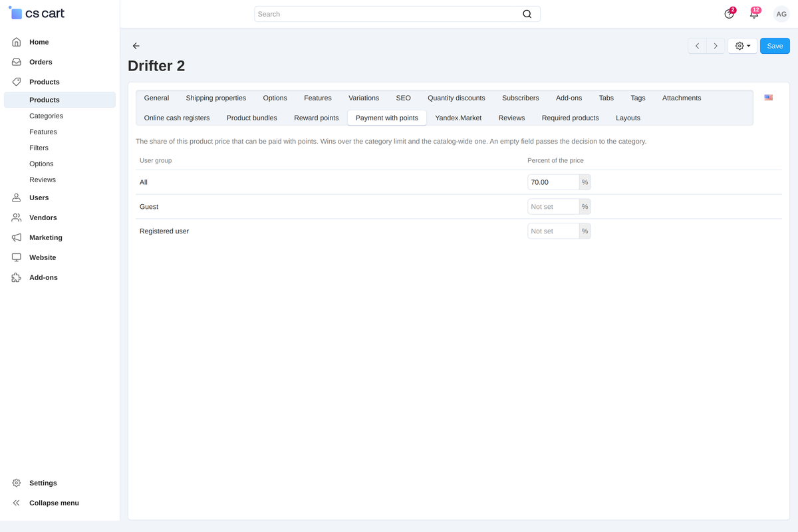Open the Tabs tab

[606, 98]
